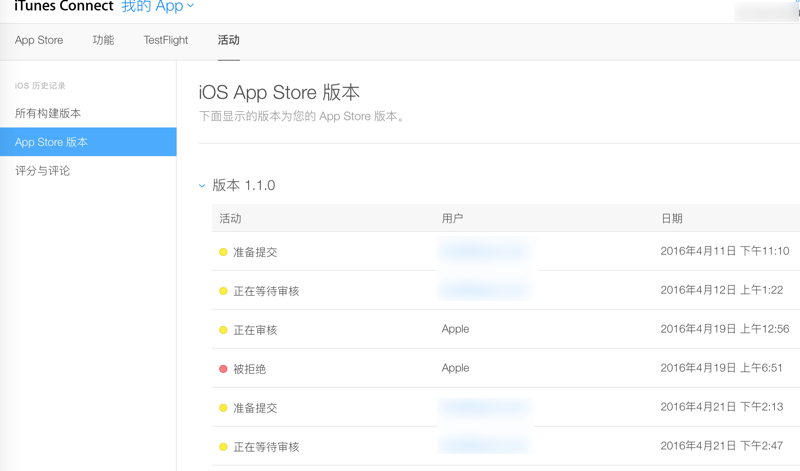Click the 用户 column header
The width and height of the screenshot is (800, 471).
pyautogui.click(x=452, y=218)
